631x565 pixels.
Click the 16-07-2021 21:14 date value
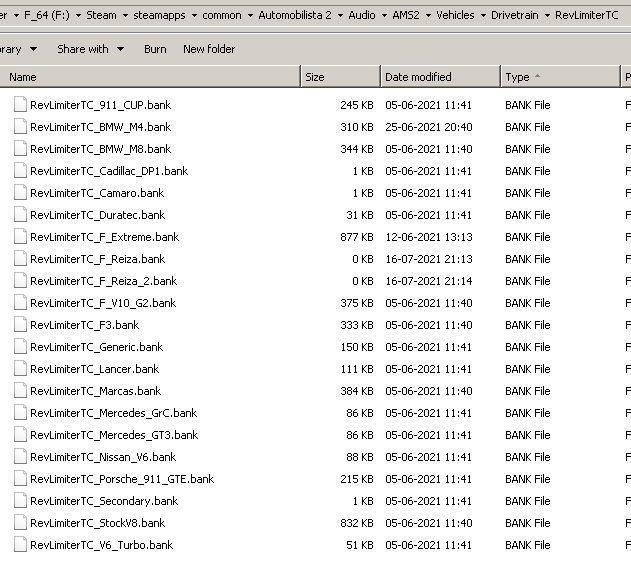pyautogui.click(x=429, y=281)
